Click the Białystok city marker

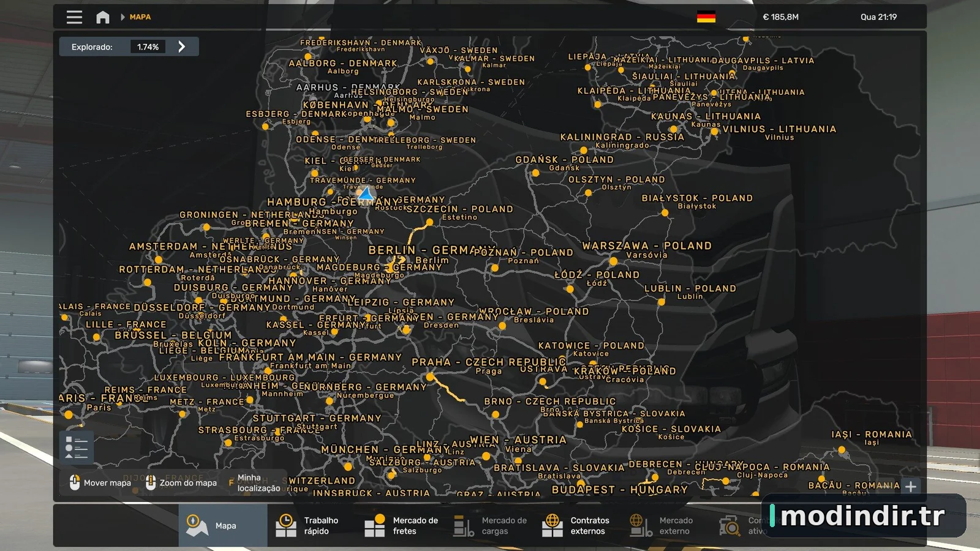(x=665, y=213)
